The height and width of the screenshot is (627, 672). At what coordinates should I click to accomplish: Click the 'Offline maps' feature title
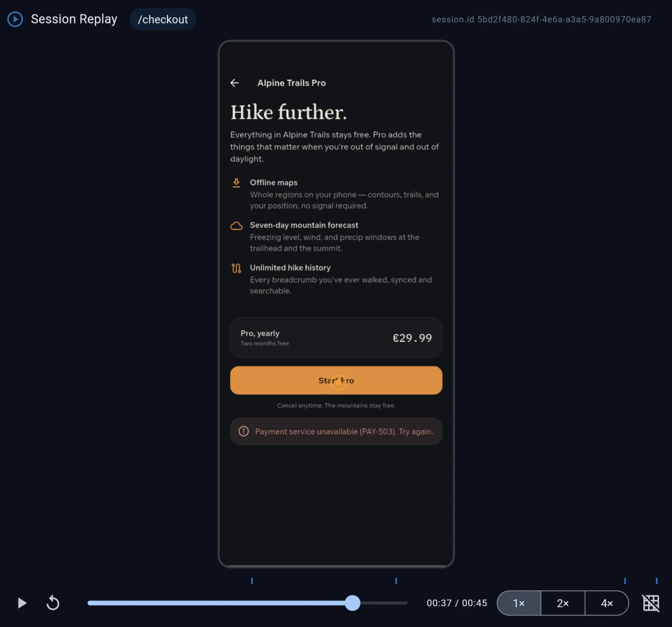pyautogui.click(x=273, y=182)
